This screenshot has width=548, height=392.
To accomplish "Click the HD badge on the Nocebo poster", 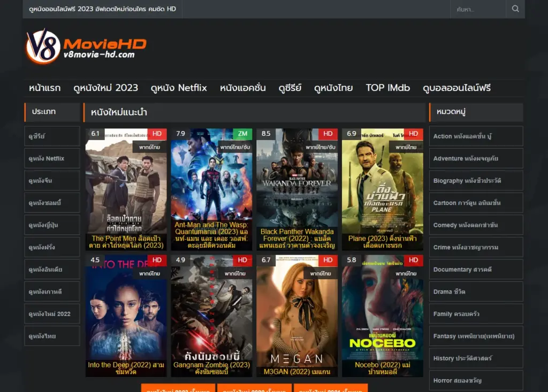I will pyautogui.click(x=413, y=260).
